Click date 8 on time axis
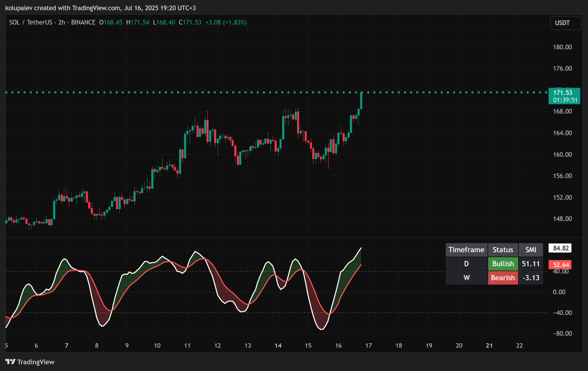This screenshot has width=588, height=371. tap(97, 346)
